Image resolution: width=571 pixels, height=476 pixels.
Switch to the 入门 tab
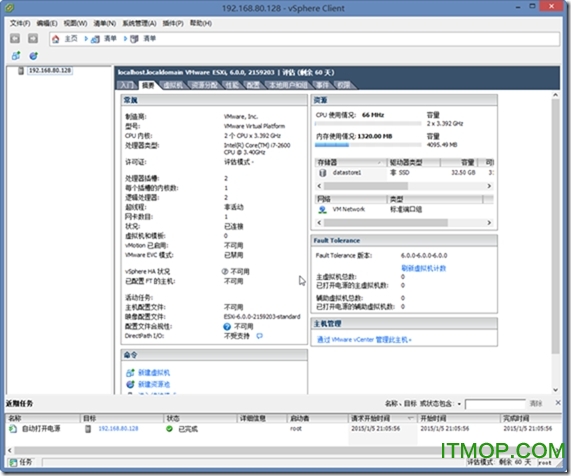click(127, 85)
